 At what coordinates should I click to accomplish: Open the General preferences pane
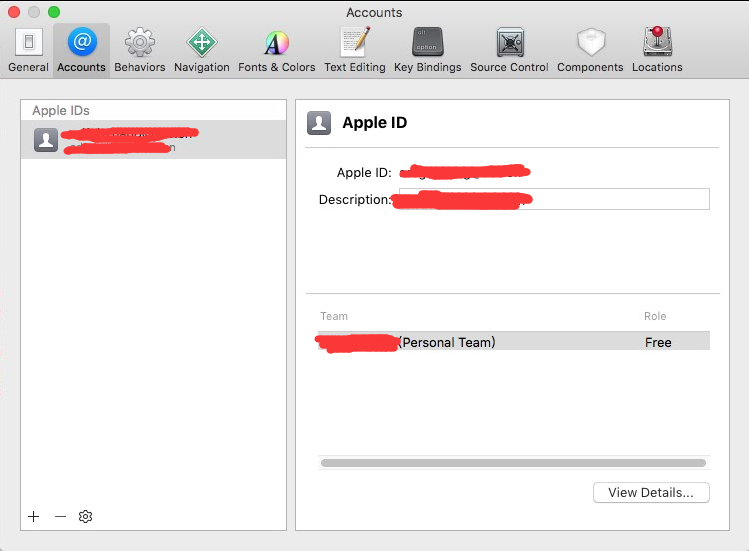click(x=28, y=50)
